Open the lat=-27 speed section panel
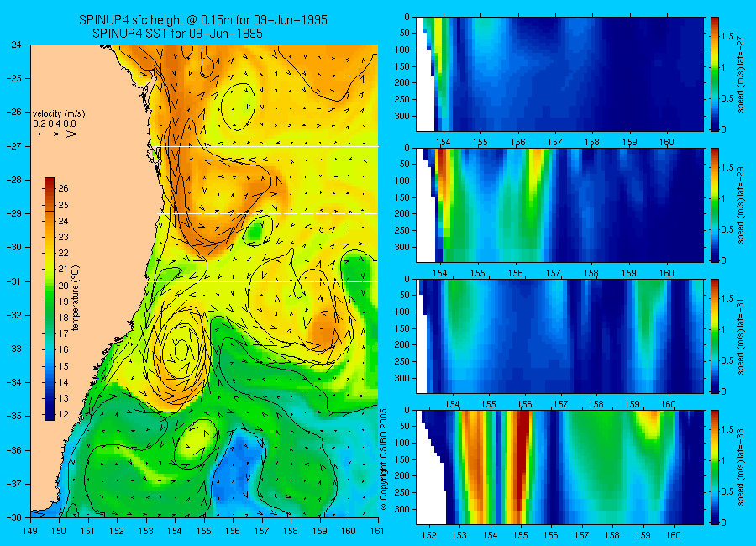 click(x=559, y=74)
